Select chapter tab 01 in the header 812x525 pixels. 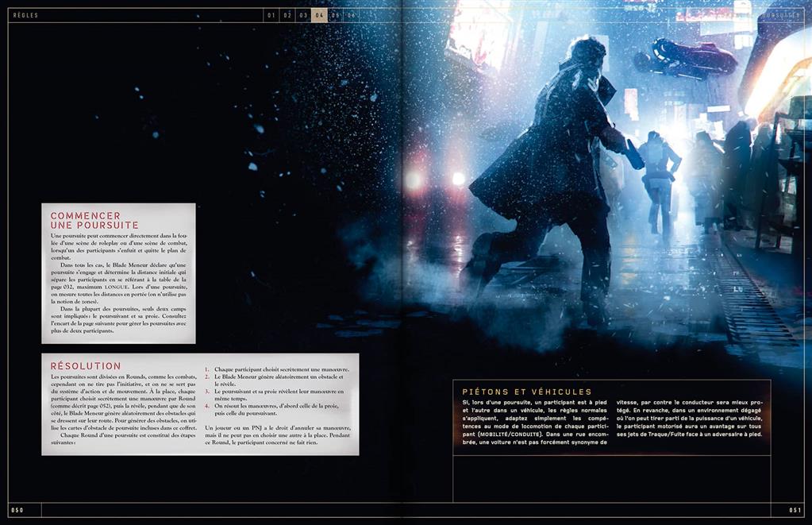pos(271,14)
